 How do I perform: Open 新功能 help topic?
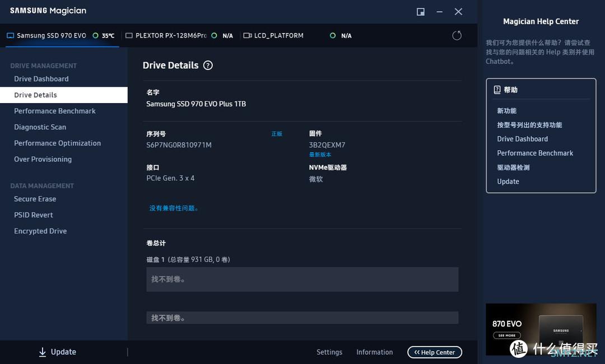click(506, 111)
